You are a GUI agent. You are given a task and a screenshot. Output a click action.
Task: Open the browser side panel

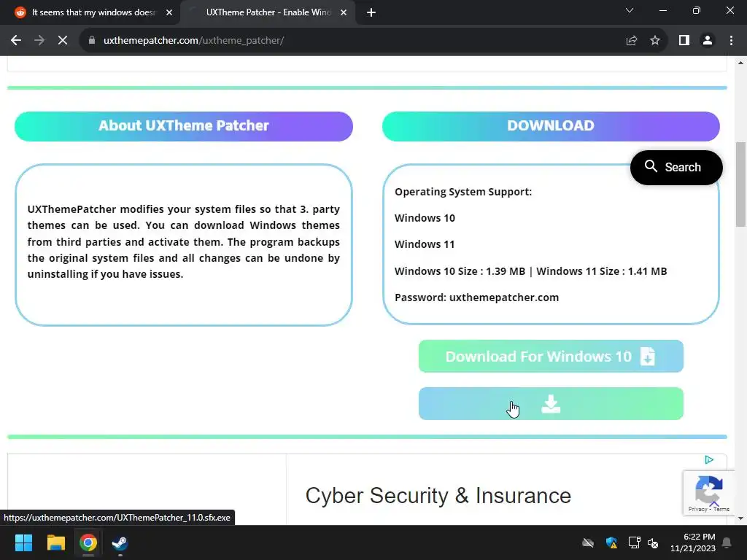[x=684, y=41]
